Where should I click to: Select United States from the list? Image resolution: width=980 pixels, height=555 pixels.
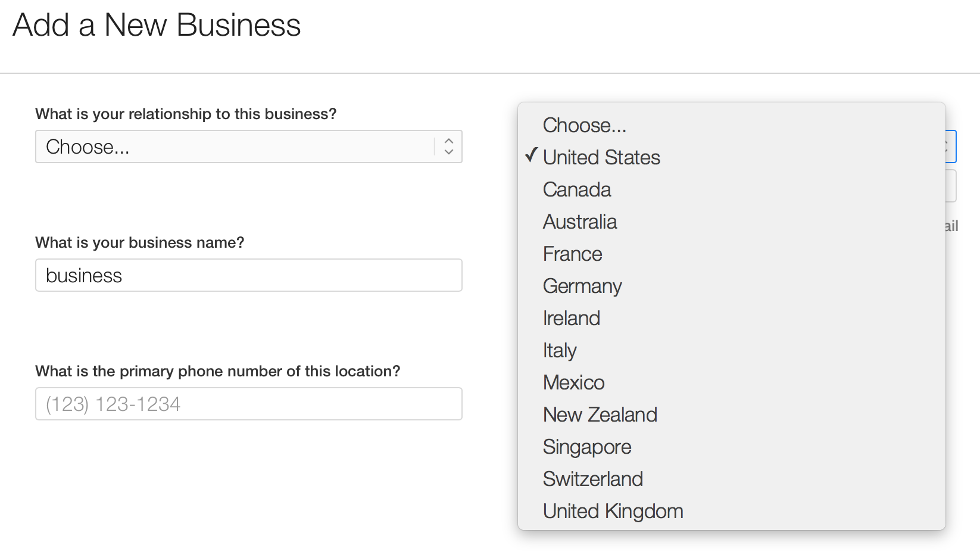tap(601, 157)
